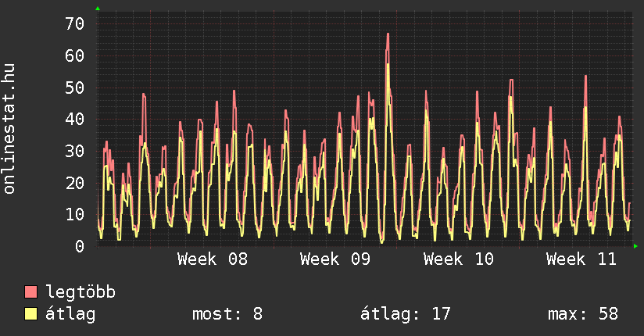Click the 0 y-axis label
Screen dimensions: 644x336
(x=80, y=246)
